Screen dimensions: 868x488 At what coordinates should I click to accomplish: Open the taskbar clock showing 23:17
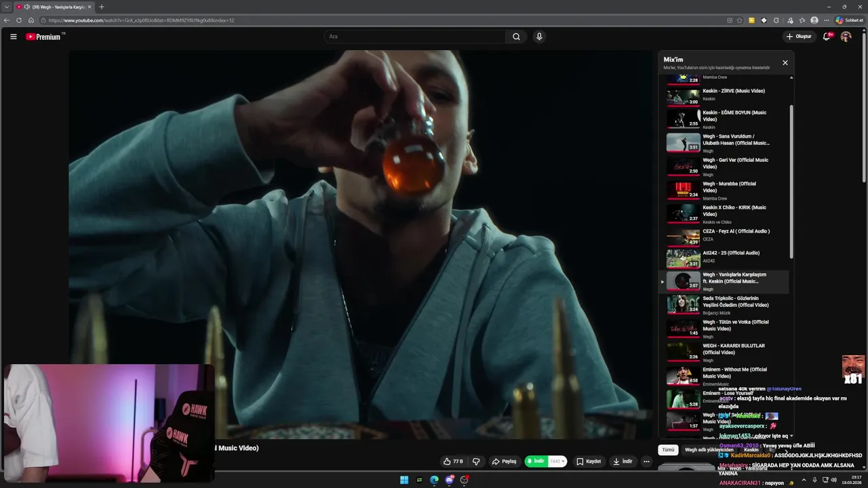852,480
